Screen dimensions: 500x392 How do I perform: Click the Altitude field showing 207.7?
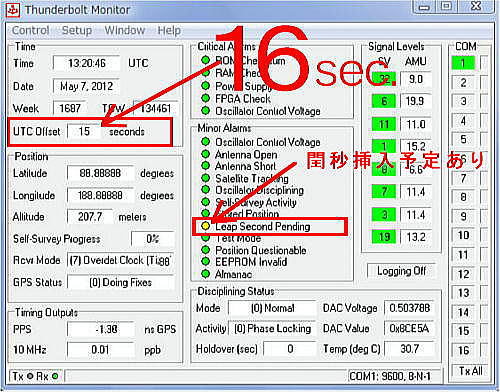pos(90,217)
